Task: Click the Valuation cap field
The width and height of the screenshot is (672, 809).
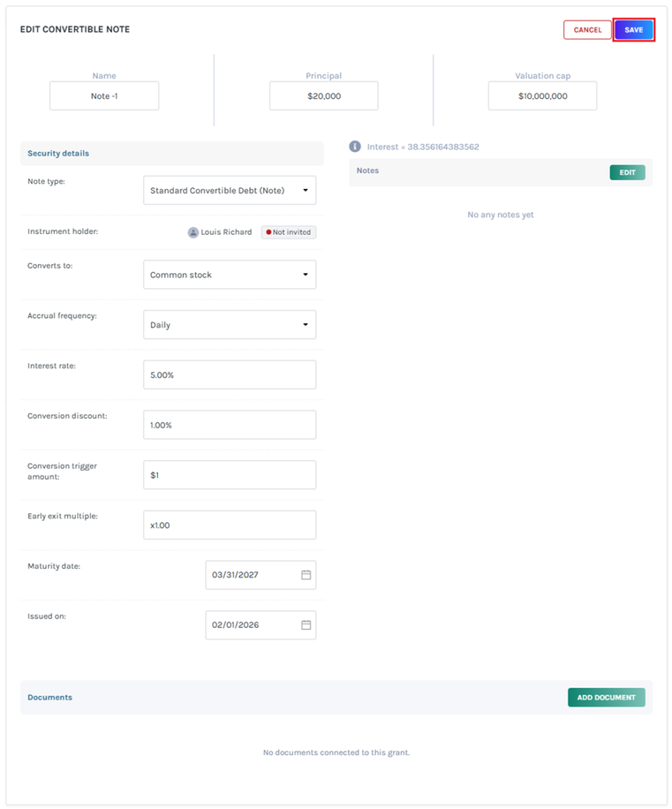Action: click(x=542, y=96)
